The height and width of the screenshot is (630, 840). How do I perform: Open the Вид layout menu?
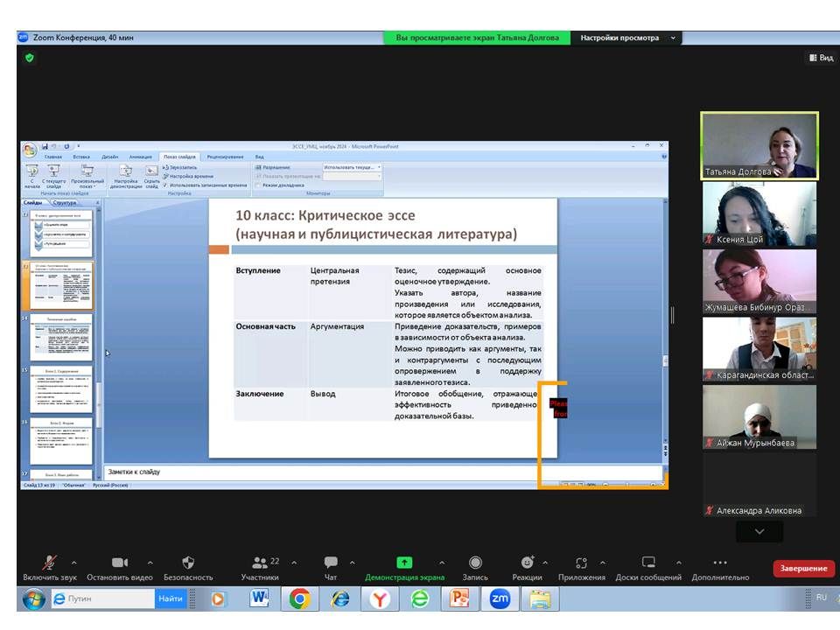tap(820, 58)
